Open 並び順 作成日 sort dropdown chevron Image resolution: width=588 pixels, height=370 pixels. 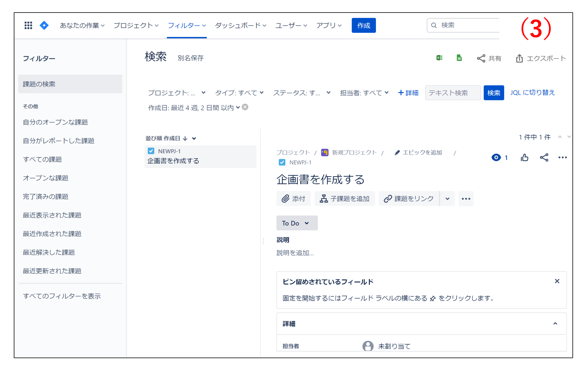194,138
